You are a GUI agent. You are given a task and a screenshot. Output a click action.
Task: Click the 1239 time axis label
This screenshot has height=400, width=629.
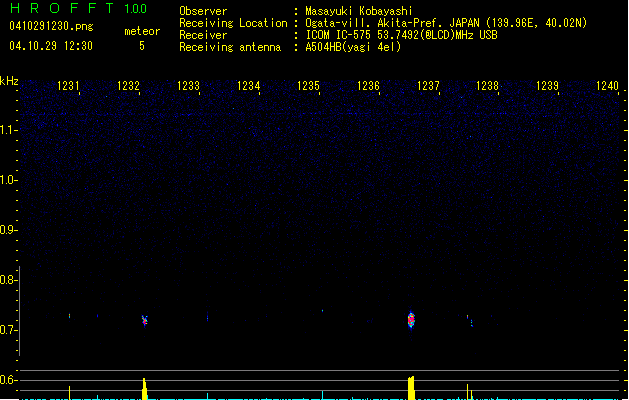pyautogui.click(x=548, y=86)
